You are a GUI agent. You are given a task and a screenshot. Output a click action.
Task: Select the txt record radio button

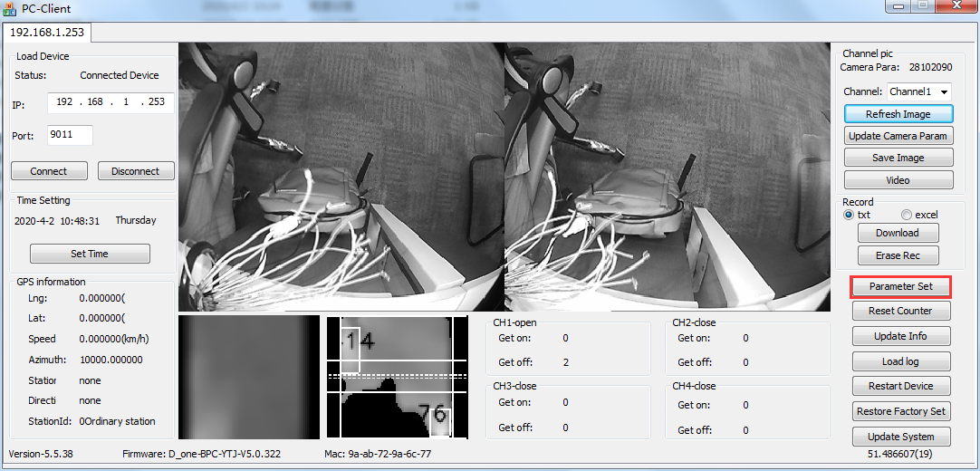click(848, 215)
